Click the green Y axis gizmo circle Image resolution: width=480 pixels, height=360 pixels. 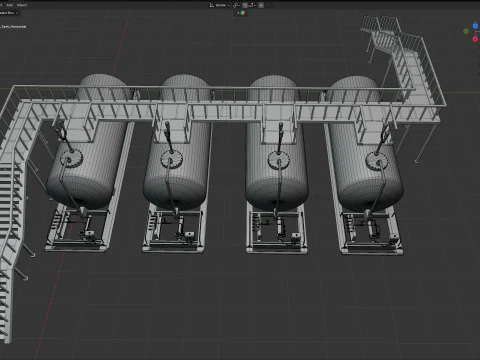pos(466,31)
